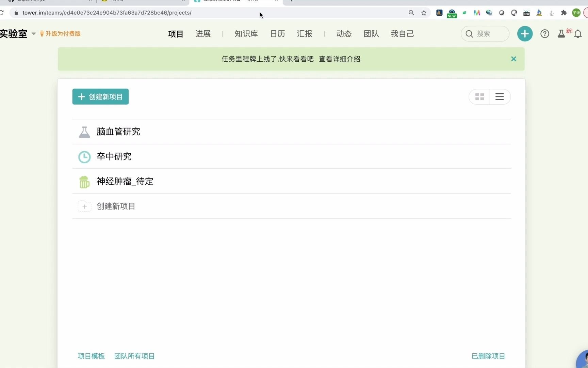Open the 我自己 tab

402,34
